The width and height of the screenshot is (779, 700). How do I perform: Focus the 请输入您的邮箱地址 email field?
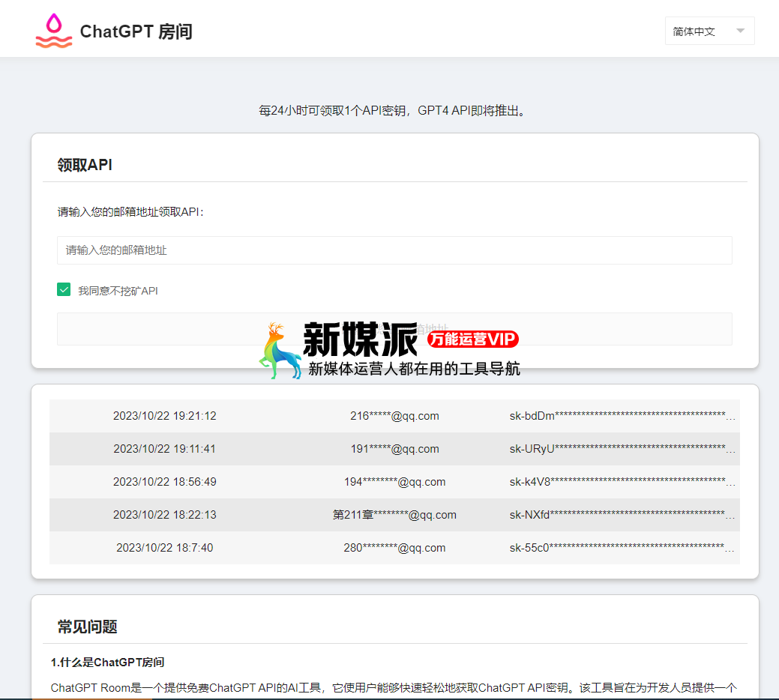394,250
